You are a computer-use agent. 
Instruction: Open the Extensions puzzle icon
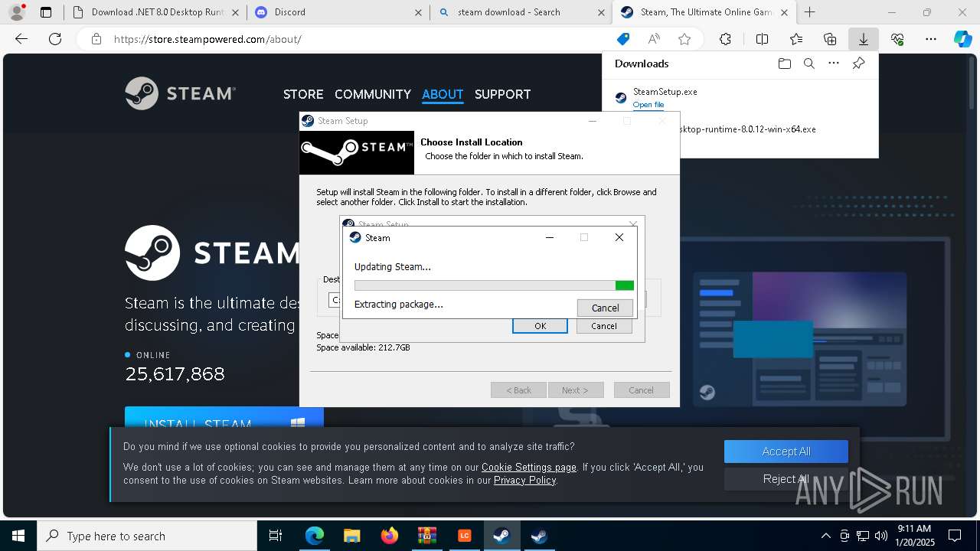[725, 39]
